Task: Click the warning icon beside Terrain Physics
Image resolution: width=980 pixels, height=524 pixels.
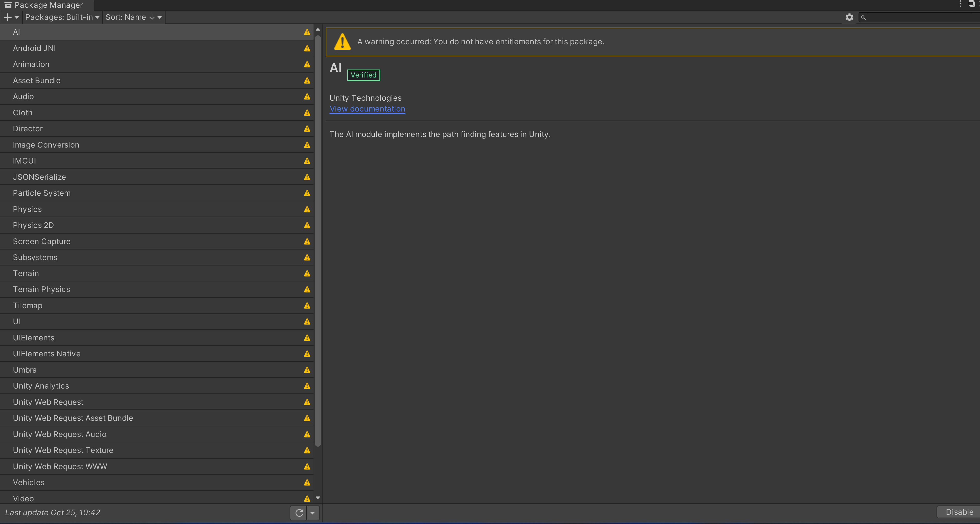Action: click(x=307, y=289)
